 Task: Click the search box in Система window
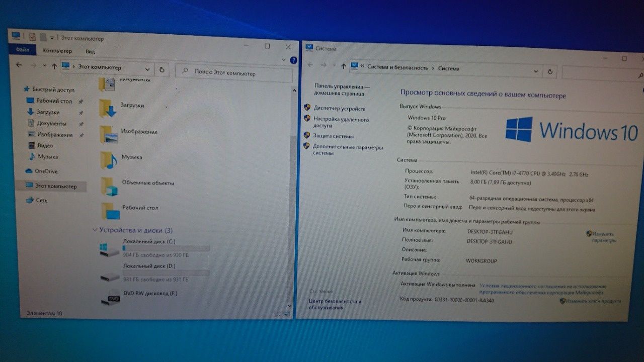click(603, 74)
